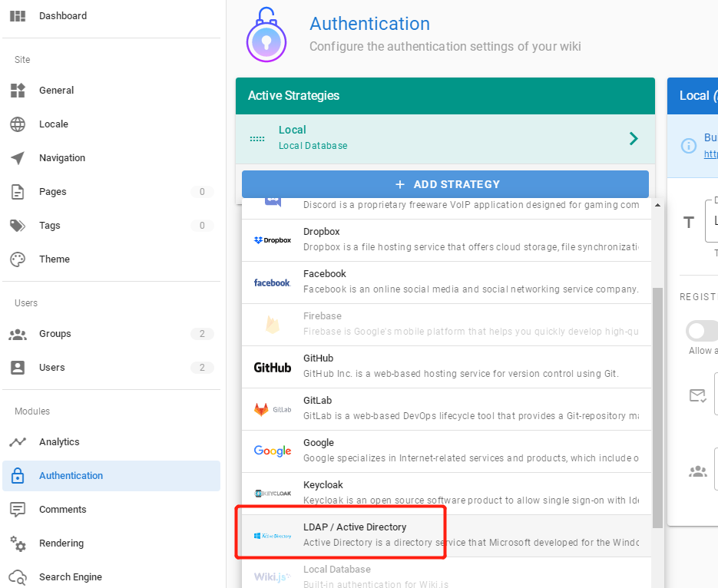Open Tags in the sidebar
Viewport: 718px width, 588px height.
[111, 226]
